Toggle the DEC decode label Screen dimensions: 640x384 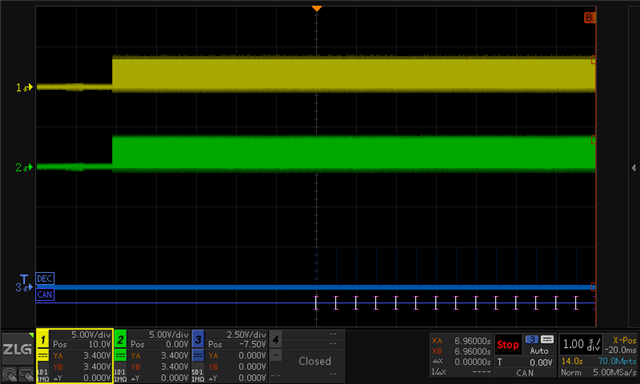pyautogui.click(x=44, y=279)
